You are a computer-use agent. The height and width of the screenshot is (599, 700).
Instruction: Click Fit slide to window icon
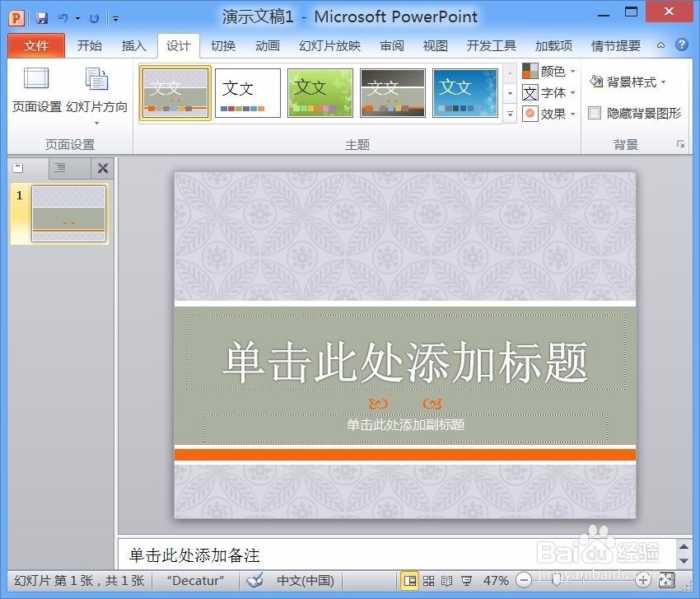point(667,580)
